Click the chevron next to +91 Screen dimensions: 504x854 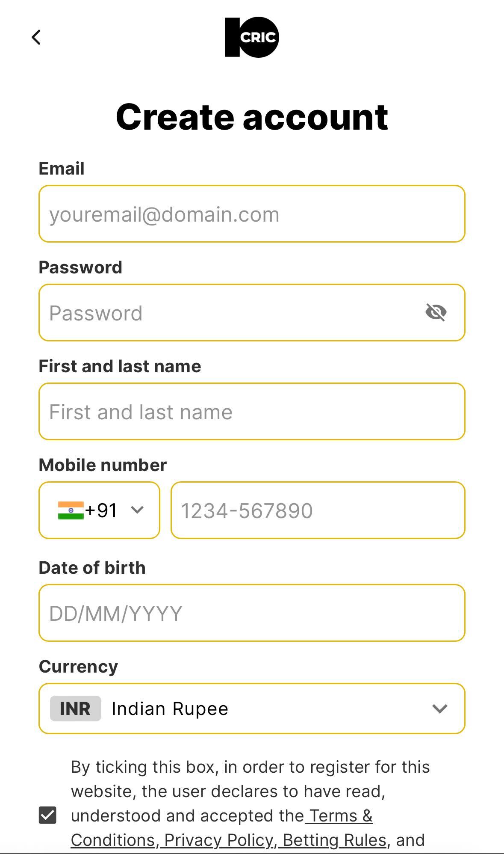(x=136, y=510)
